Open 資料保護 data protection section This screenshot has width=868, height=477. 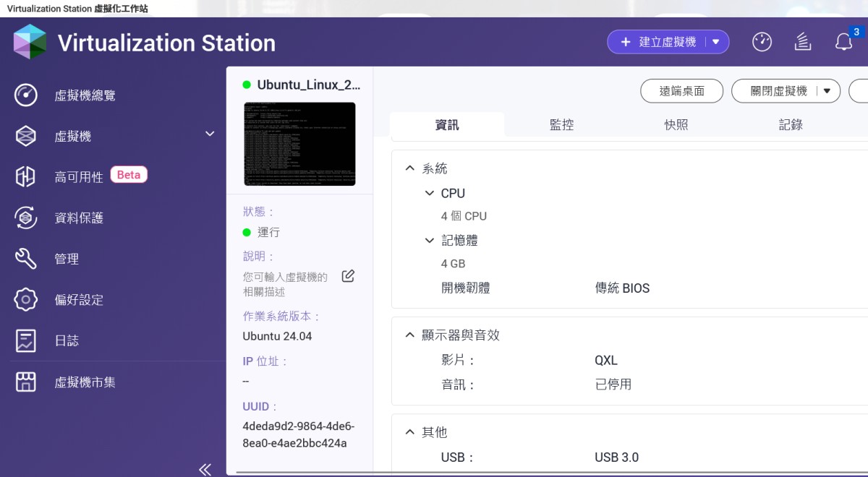tap(79, 218)
